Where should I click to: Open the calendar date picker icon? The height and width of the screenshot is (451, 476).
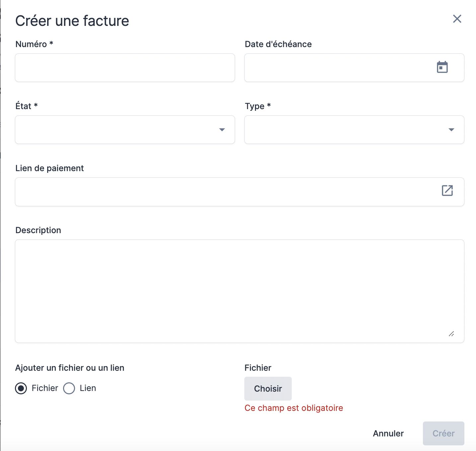(442, 67)
